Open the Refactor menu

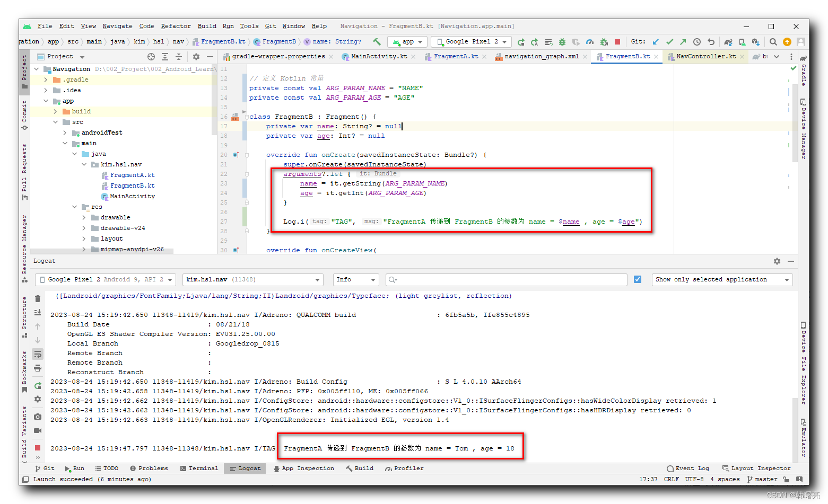pos(176,26)
